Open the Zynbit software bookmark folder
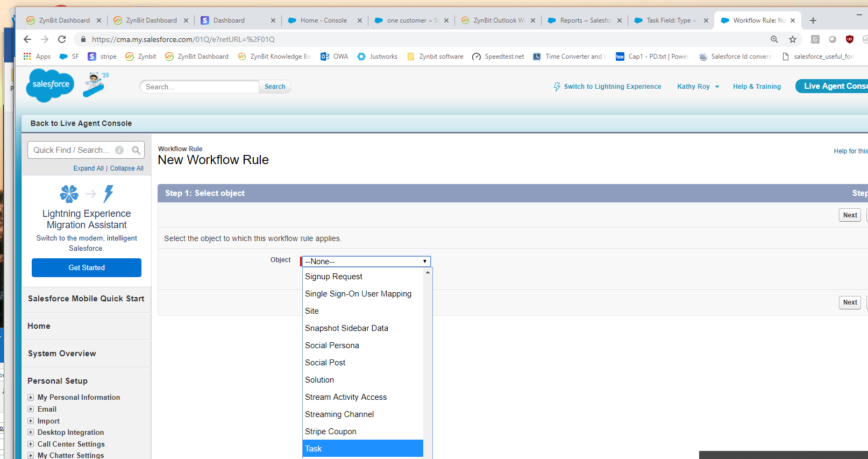 pyautogui.click(x=435, y=57)
